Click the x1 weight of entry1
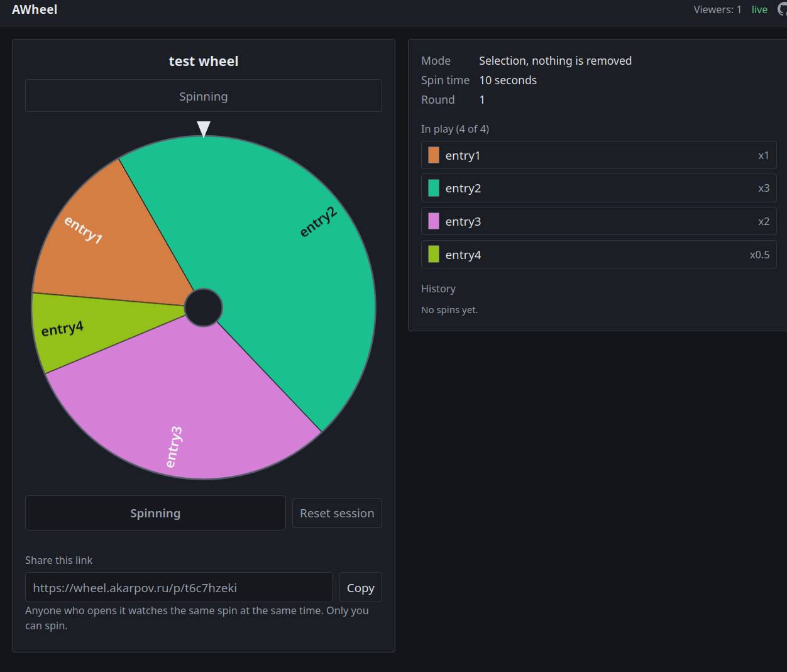 [764, 156]
